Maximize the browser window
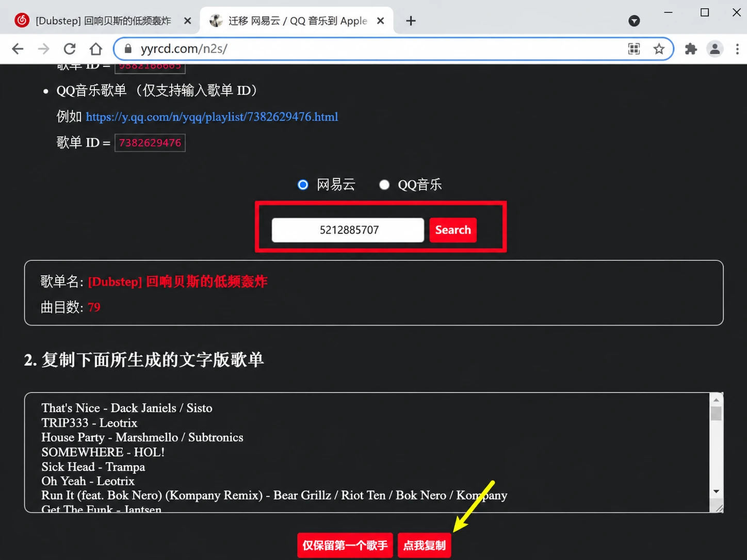The height and width of the screenshot is (560, 747). pos(705,12)
